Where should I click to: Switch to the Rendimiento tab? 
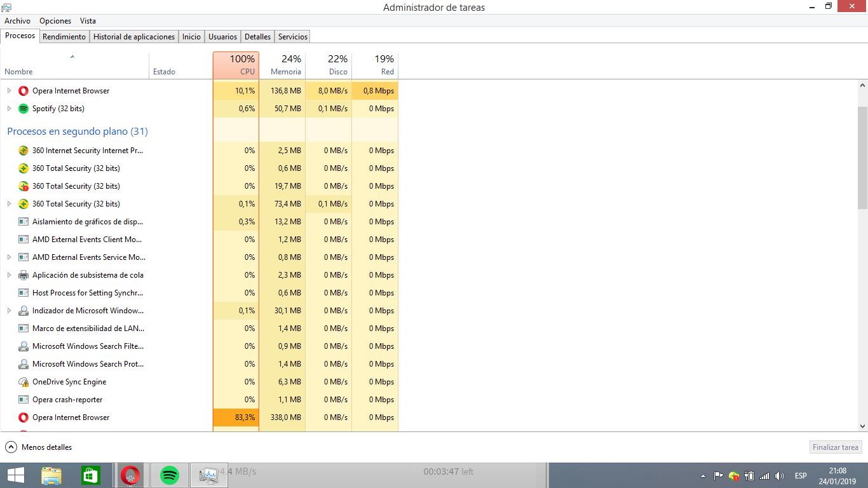[64, 37]
